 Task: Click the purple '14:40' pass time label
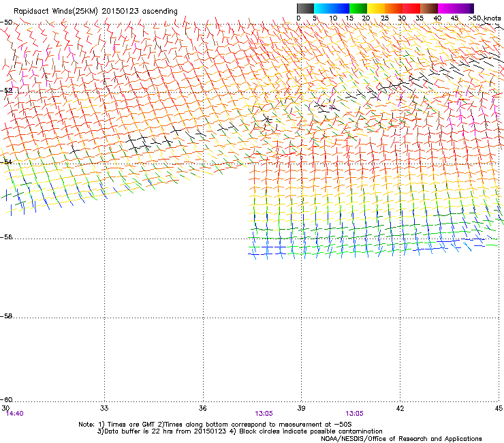(x=15, y=414)
